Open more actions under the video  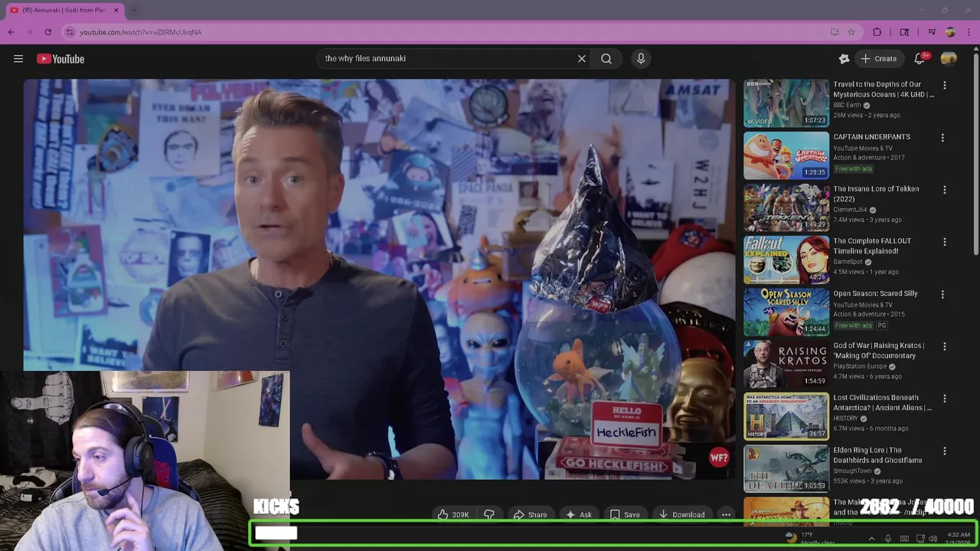[x=726, y=515]
